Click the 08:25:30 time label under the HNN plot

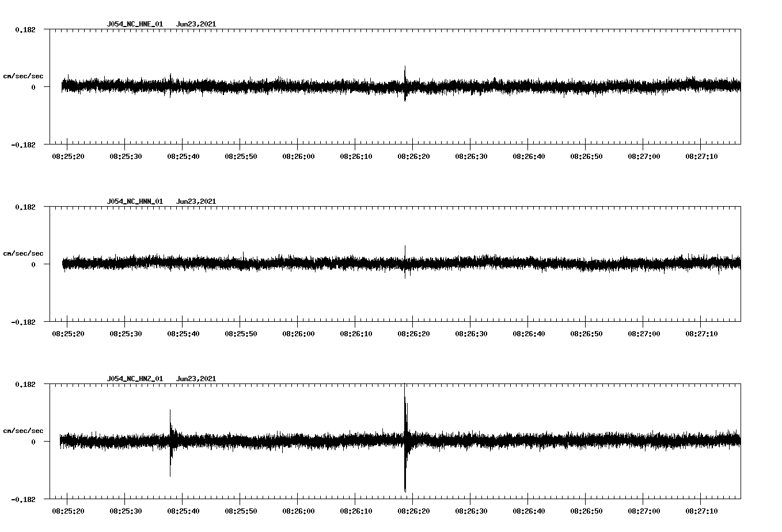coord(126,334)
